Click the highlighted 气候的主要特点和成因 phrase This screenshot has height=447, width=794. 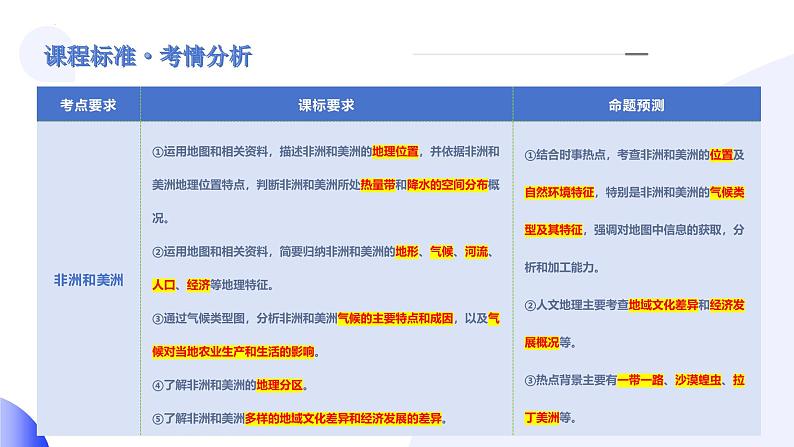(395, 318)
